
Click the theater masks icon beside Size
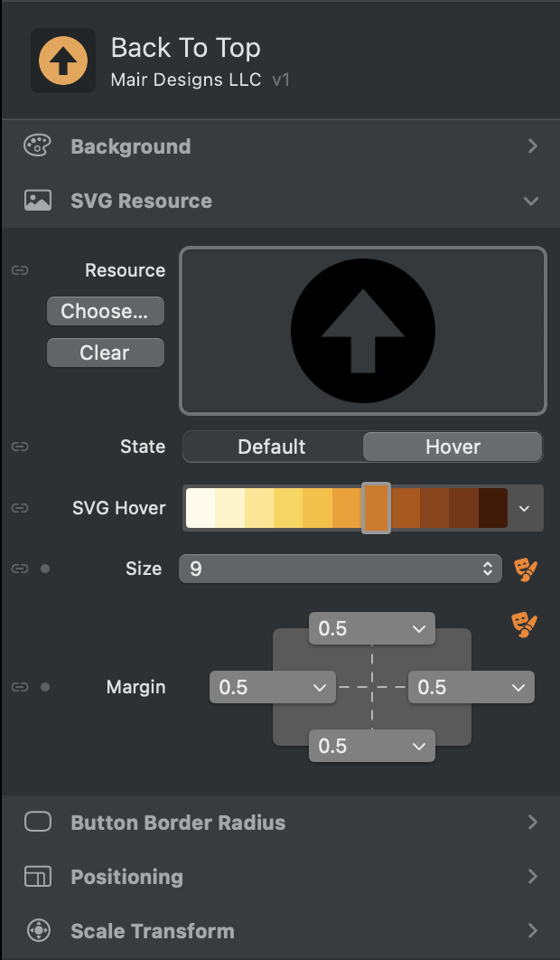525,569
